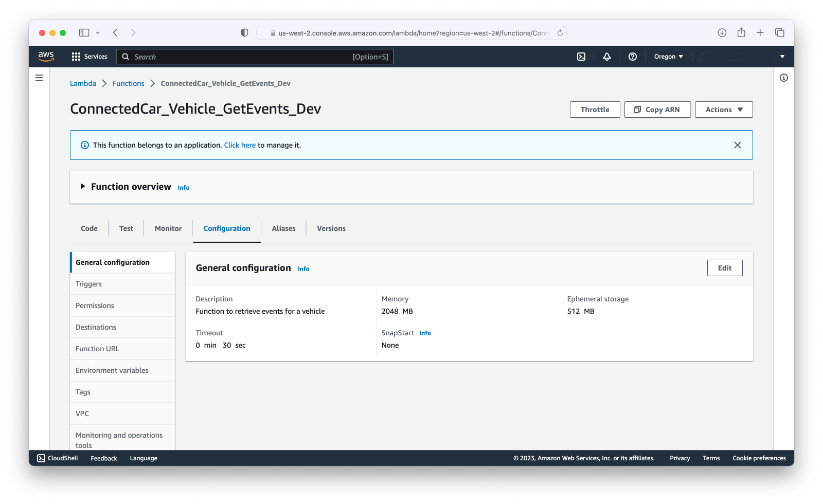Open the info panel icon at right
823x504 pixels.
pos(783,78)
